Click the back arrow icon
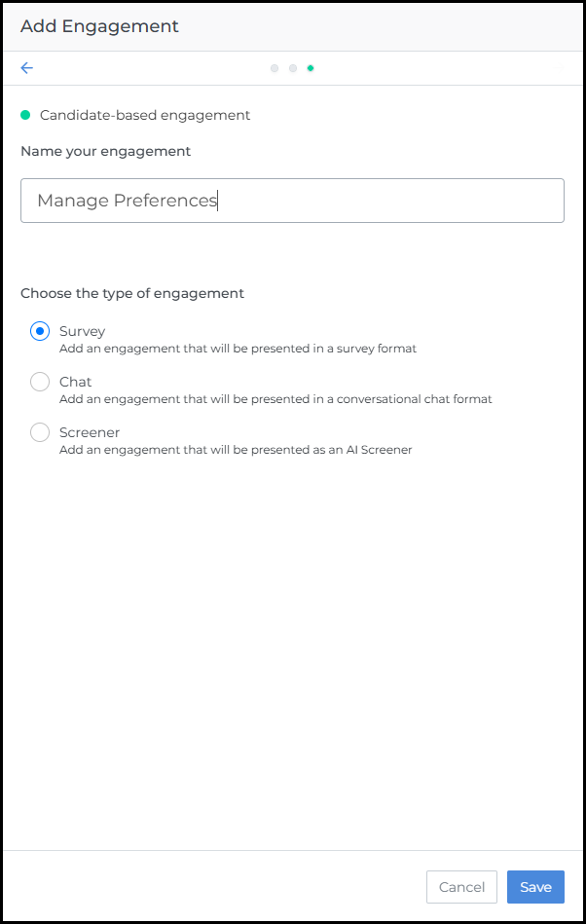Image resolution: width=586 pixels, height=924 pixels. (27, 68)
